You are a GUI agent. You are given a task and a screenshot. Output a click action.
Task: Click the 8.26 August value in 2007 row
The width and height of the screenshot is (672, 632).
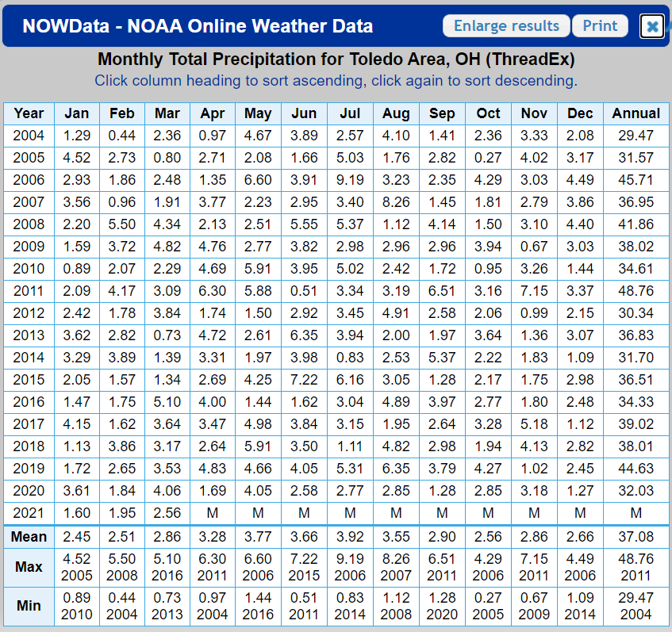tap(396, 202)
